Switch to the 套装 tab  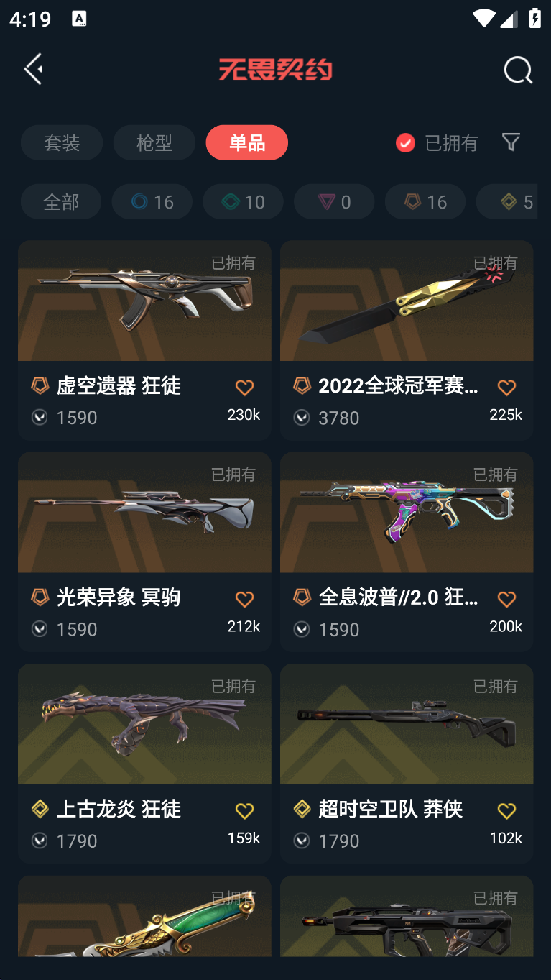(62, 142)
